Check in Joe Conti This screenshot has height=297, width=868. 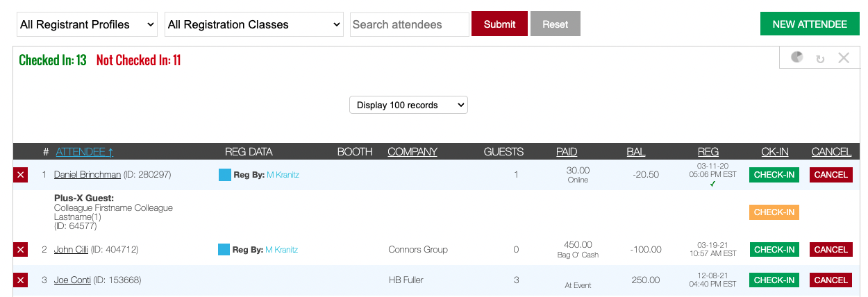tap(774, 280)
